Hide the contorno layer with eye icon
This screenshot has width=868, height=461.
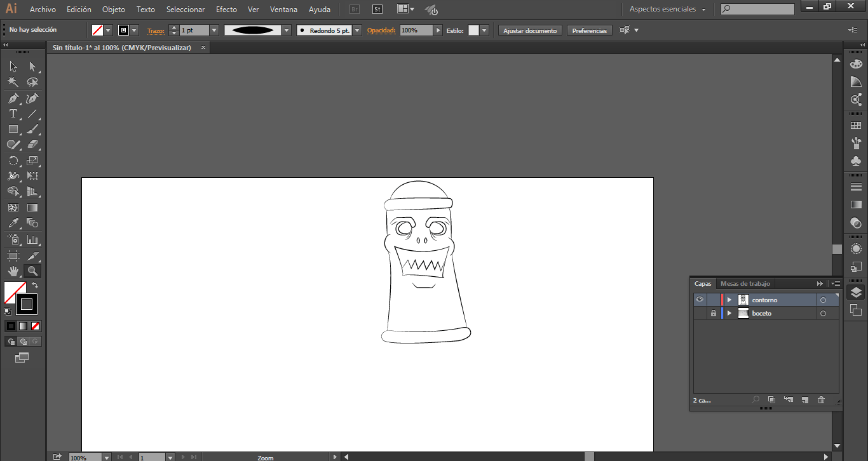(700, 300)
